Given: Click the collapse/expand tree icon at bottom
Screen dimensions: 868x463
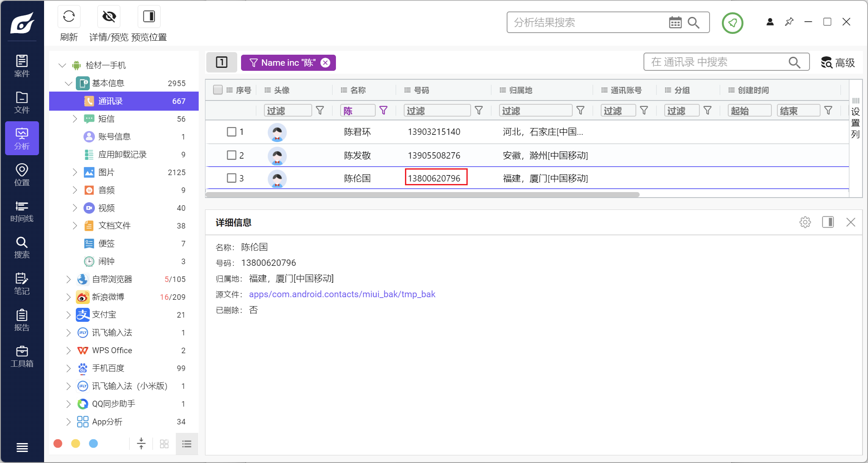Looking at the screenshot, I should [x=141, y=443].
